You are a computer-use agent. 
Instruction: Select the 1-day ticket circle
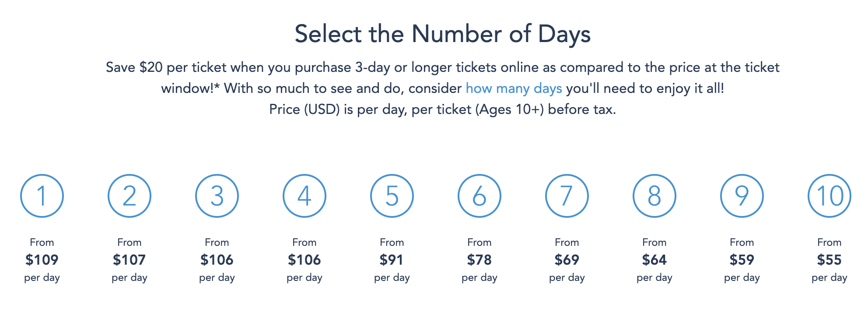42,196
